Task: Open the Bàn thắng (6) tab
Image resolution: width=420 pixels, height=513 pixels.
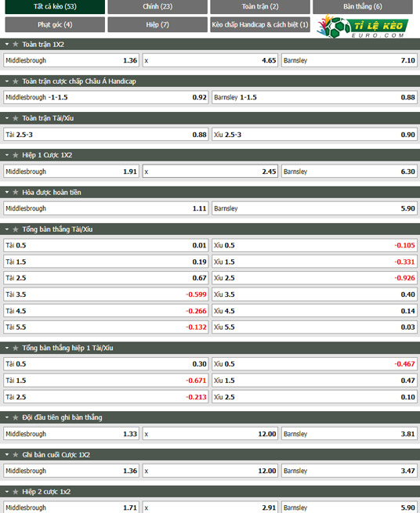Action: 363,6
